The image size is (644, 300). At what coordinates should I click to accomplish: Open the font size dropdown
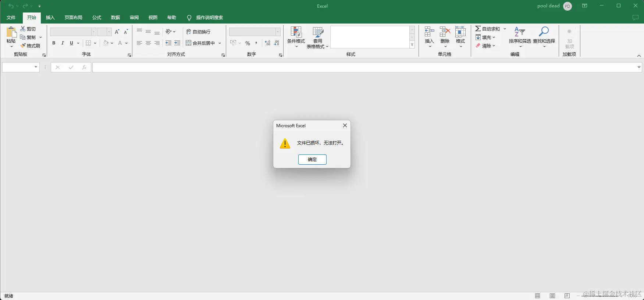(109, 32)
